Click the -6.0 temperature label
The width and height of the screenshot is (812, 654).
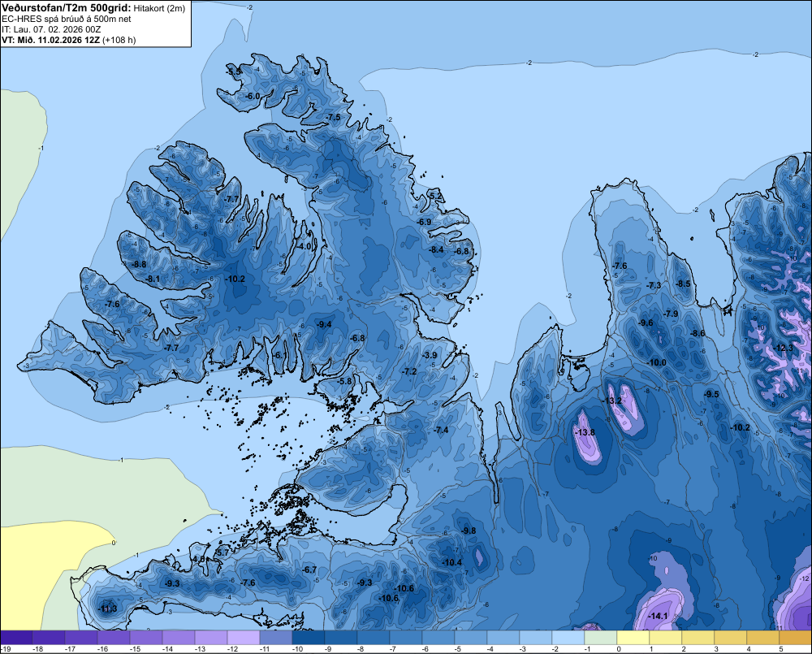tap(253, 96)
